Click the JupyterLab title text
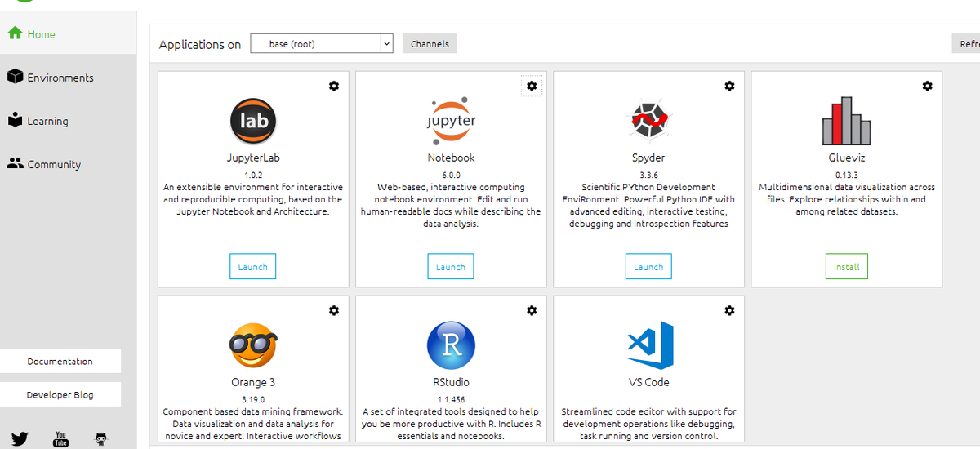The image size is (980, 449). (x=253, y=158)
